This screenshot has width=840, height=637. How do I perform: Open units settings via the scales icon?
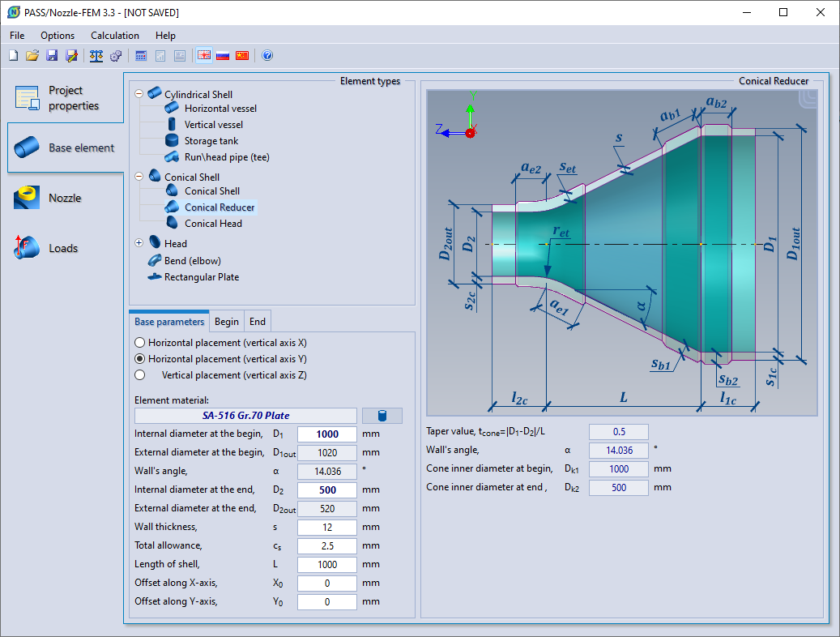click(x=96, y=55)
